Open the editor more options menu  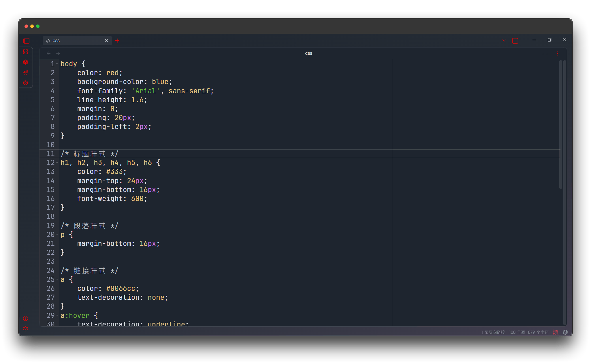[558, 53]
